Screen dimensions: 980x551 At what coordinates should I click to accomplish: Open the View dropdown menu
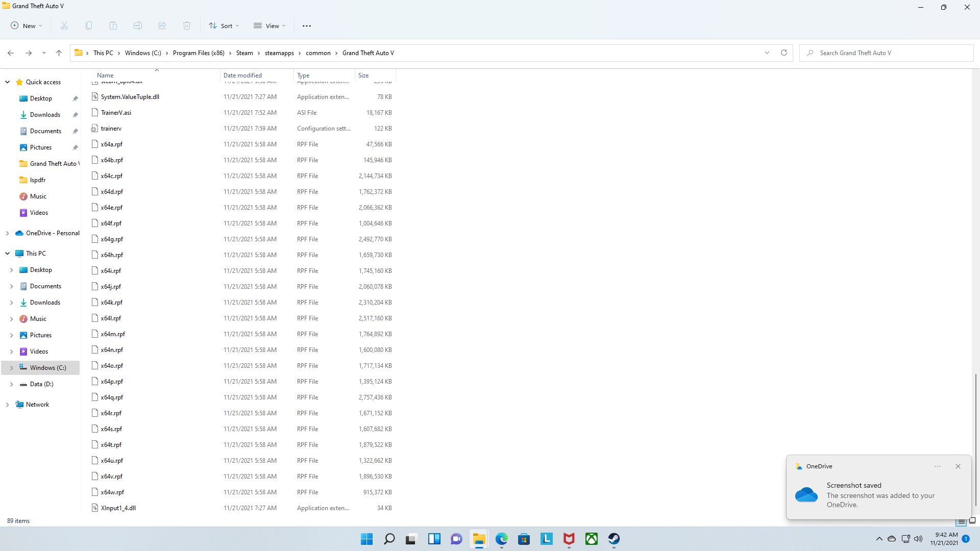pos(269,26)
